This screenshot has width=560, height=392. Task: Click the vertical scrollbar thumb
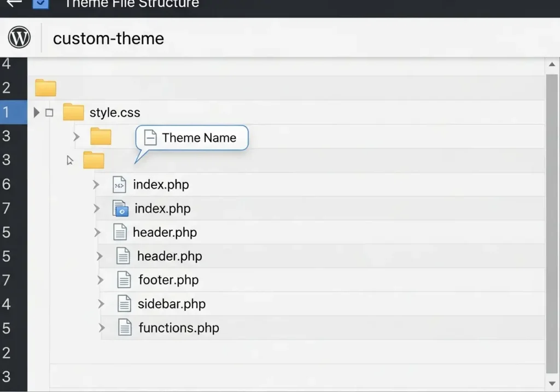(x=552, y=219)
